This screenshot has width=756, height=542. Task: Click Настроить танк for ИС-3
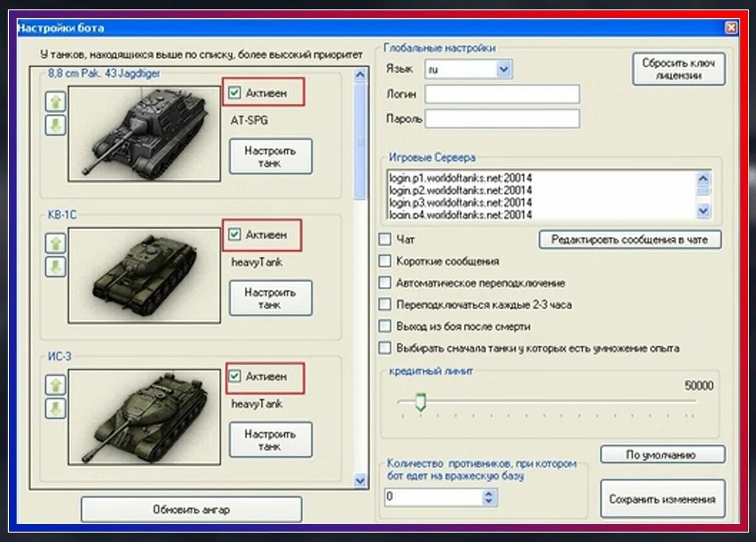coord(270,440)
